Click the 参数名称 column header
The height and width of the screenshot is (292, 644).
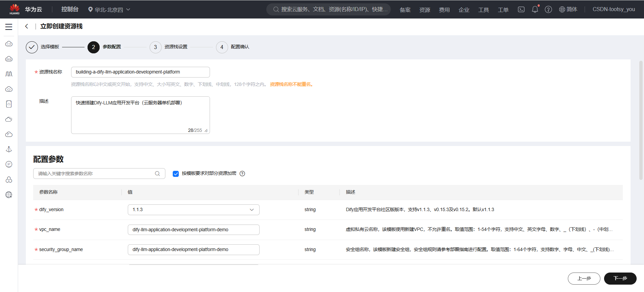[48, 192]
